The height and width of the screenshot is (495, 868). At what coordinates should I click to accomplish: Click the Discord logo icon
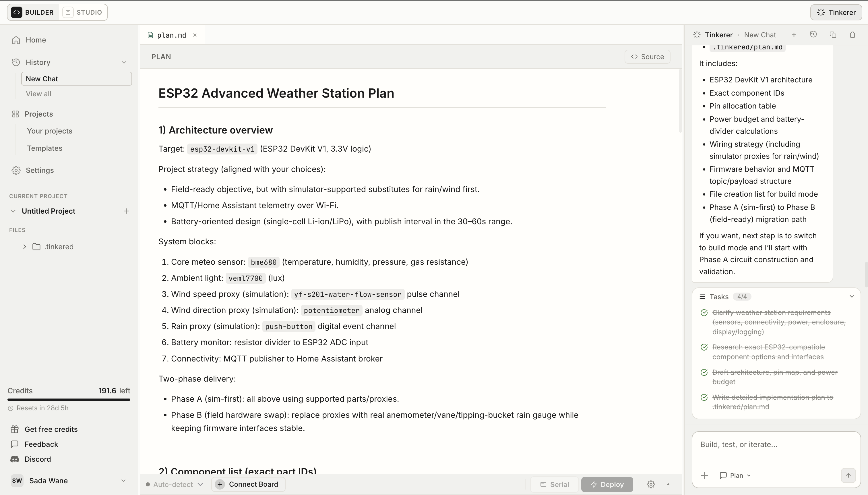[x=15, y=459]
